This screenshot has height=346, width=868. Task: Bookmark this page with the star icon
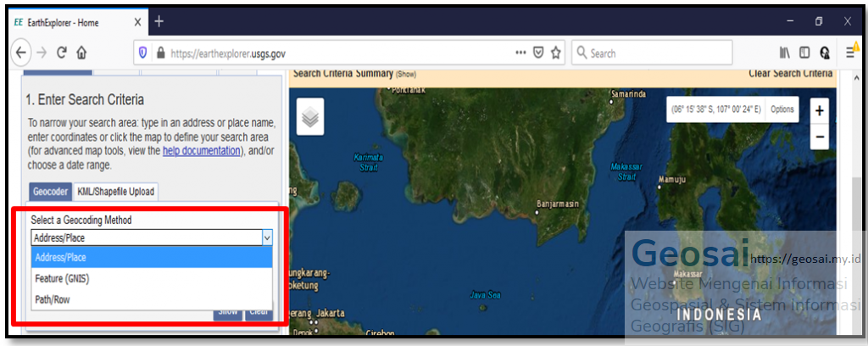point(556,53)
